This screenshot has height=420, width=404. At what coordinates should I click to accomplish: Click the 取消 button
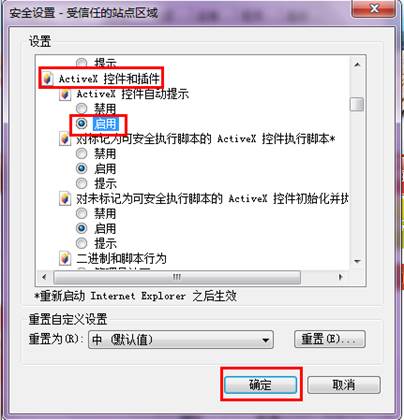point(344,385)
